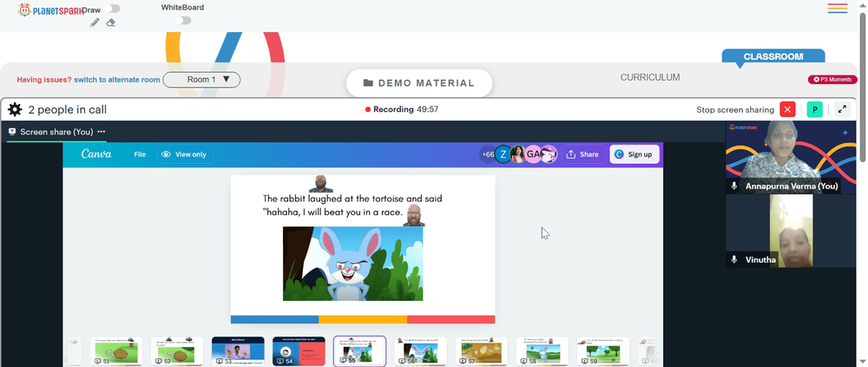The image size is (868, 367).
Task: Stop screen sharing with red X button
Action: pyautogui.click(x=787, y=109)
